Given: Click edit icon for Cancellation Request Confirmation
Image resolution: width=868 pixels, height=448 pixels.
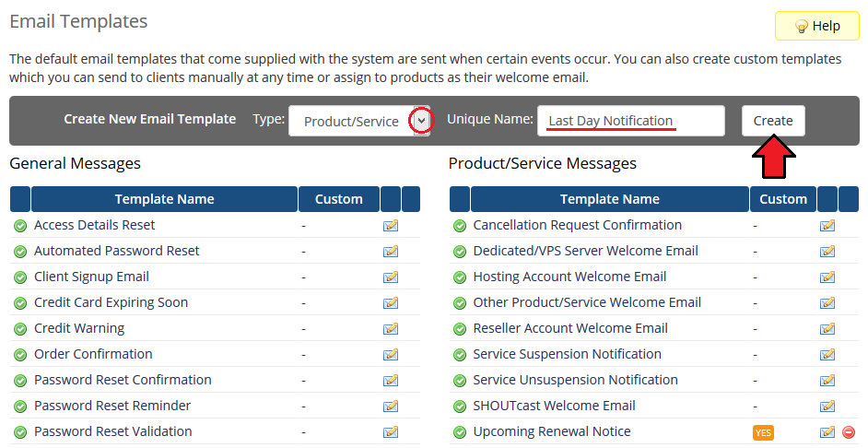Looking at the screenshot, I should point(827,226).
